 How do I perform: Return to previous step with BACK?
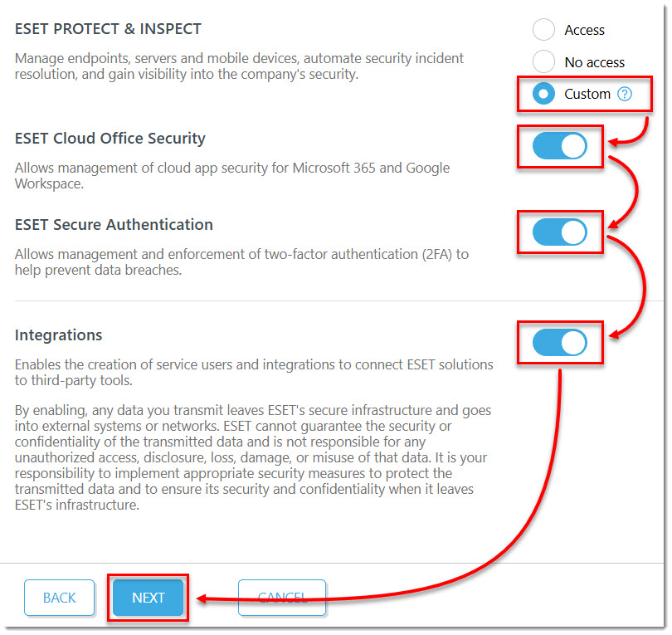[59, 598]
